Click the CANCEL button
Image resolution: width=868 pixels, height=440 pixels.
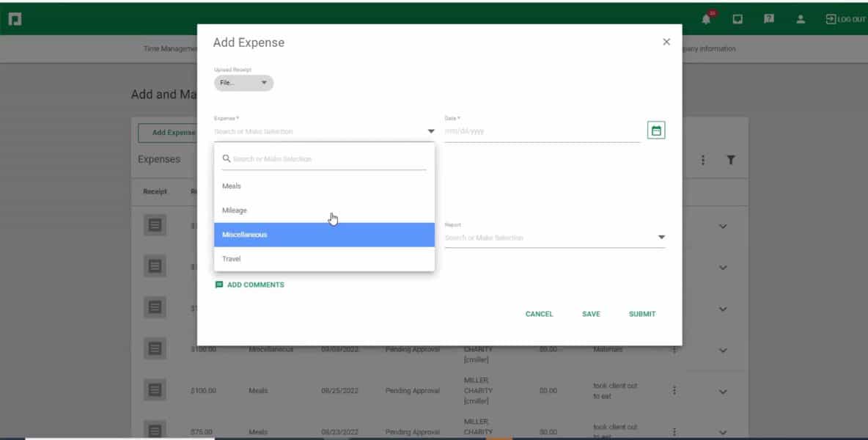coord(539,314)
